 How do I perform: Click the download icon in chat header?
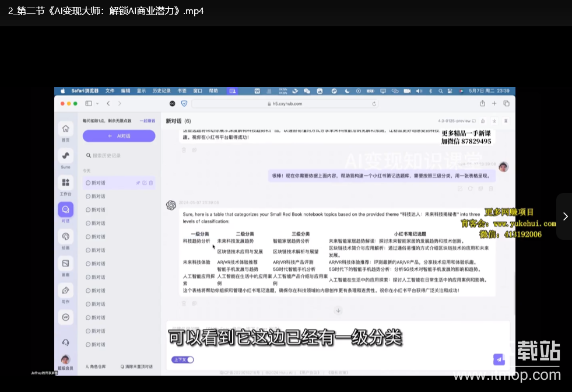point(494,121)
